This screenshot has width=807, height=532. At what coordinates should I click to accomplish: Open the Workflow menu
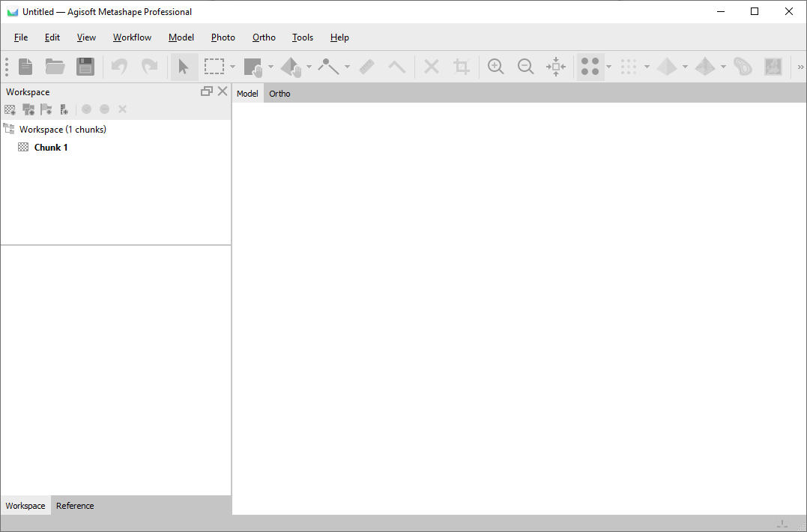point(133,37)
